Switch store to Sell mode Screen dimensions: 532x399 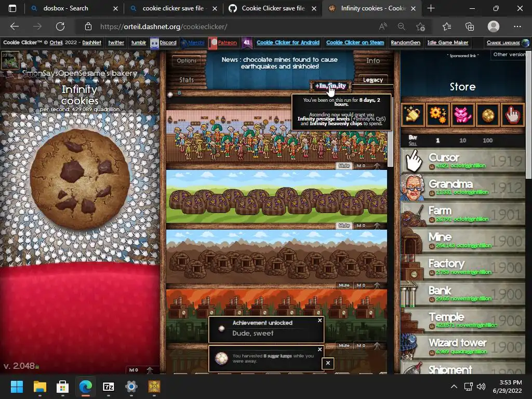(x=413, y=143)
